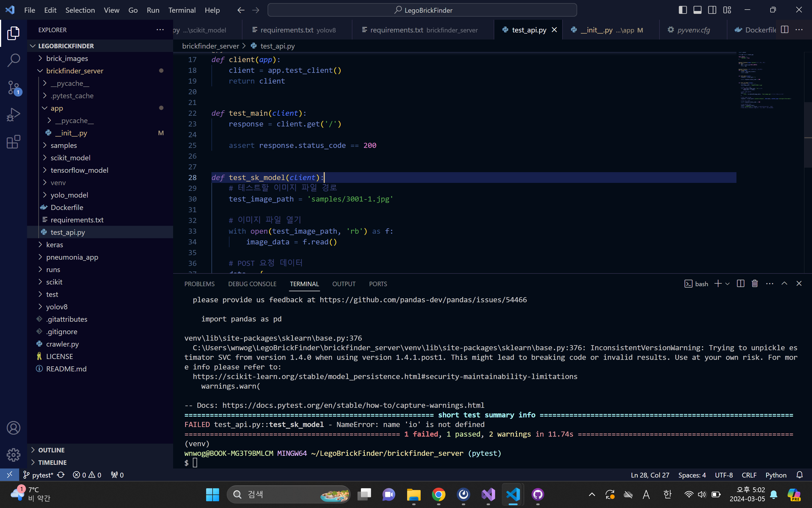Open the Windows Start menu
The image size is (812, 508).
click(212, 494)
